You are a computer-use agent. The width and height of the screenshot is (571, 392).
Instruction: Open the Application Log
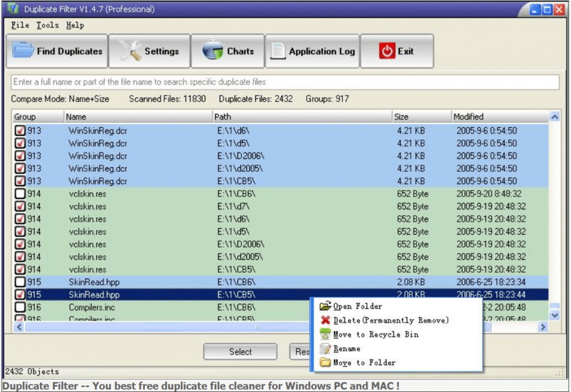[313, 51]
